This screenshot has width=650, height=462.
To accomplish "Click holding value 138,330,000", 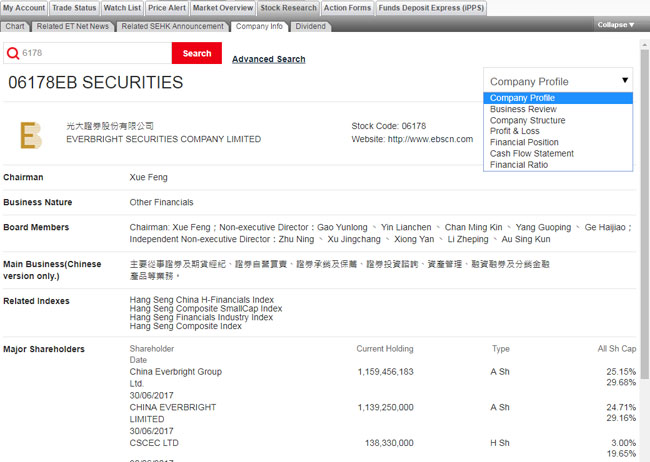I will [389, 443].
